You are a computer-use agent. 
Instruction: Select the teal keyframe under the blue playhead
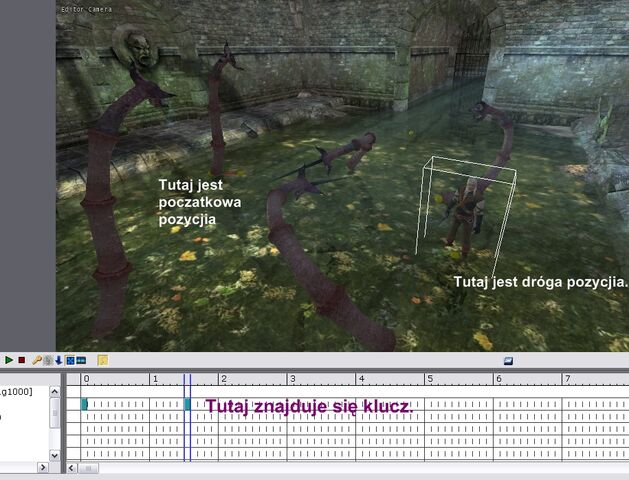pos(187,404)
